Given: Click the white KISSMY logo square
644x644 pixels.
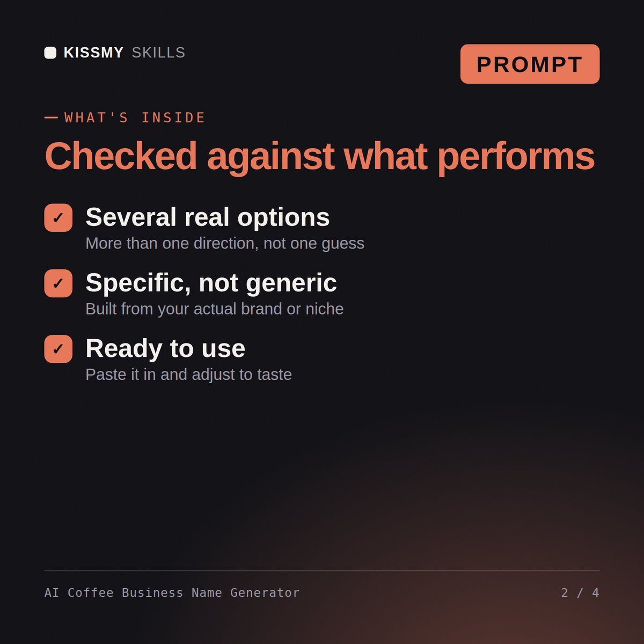Looking at the screenshot, I should pyautogui.click(x=50, y=53).
